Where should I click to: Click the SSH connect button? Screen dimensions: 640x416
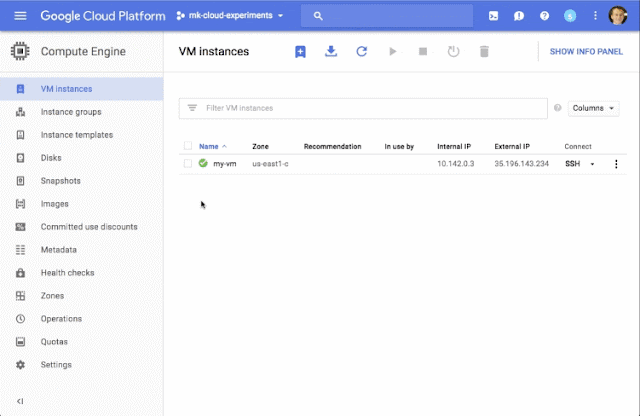(x=572, y=164)
